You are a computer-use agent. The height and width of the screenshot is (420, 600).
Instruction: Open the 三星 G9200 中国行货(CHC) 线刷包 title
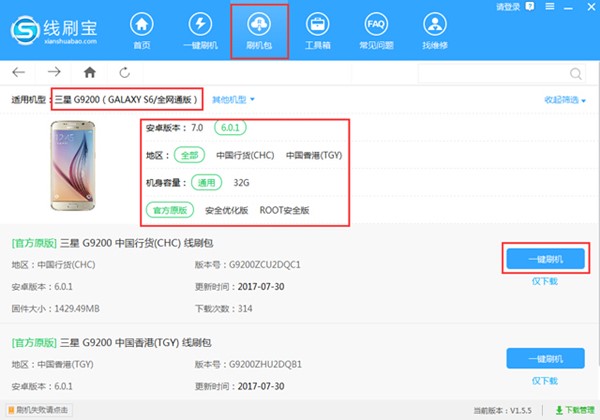(x=137, y=243)
